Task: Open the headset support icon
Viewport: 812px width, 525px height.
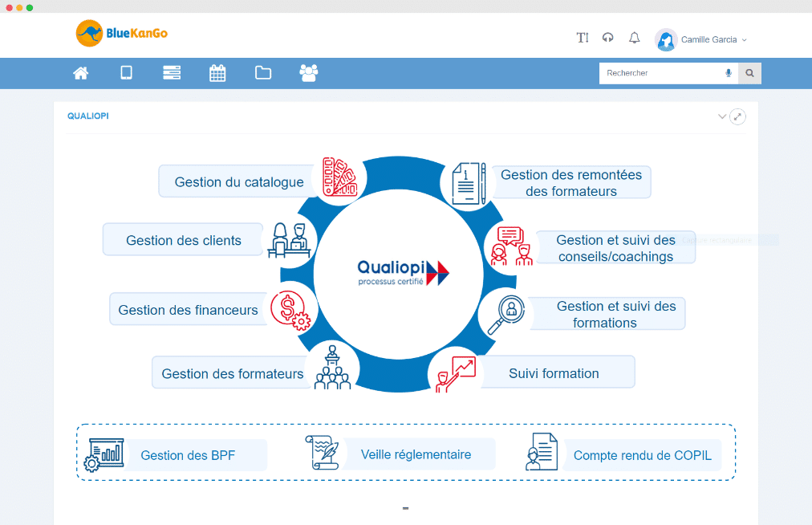Action: [608, 38]
